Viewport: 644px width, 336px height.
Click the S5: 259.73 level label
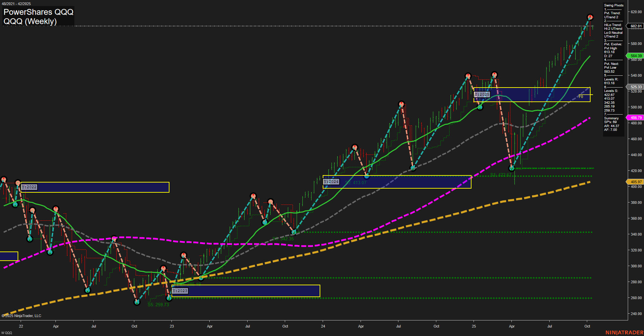point(158,305)
